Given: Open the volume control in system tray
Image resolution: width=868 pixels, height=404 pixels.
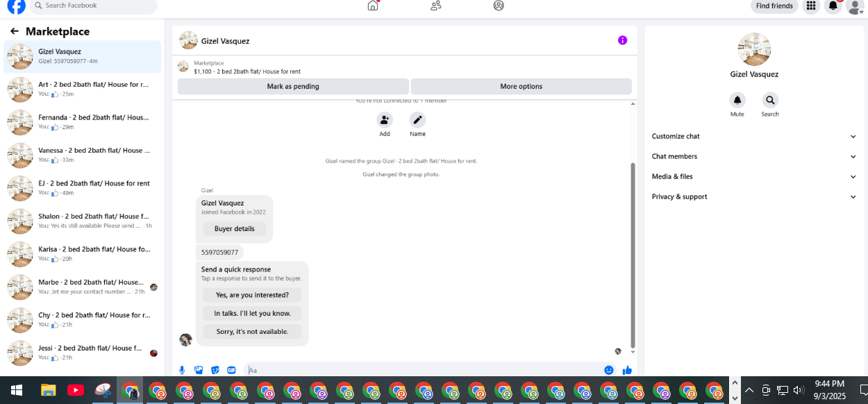Looking at the screenshot, I should tap(799, 390).
